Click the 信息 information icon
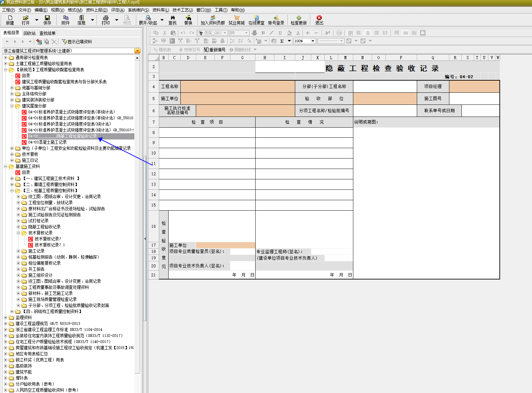This screenshot has width=532, height=393. tap(81, 20)
